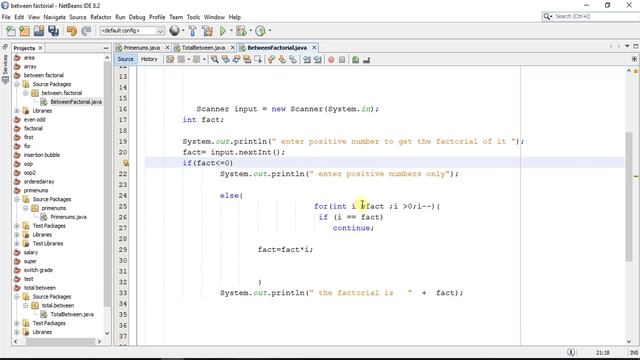Click Previous Bookmark icon

(271, 60)
